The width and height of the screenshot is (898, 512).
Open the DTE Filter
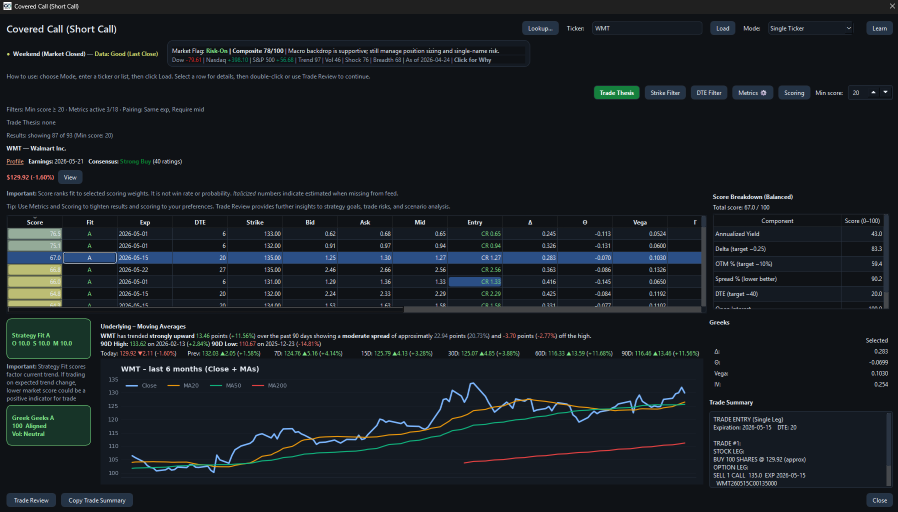tap(709, 93)
